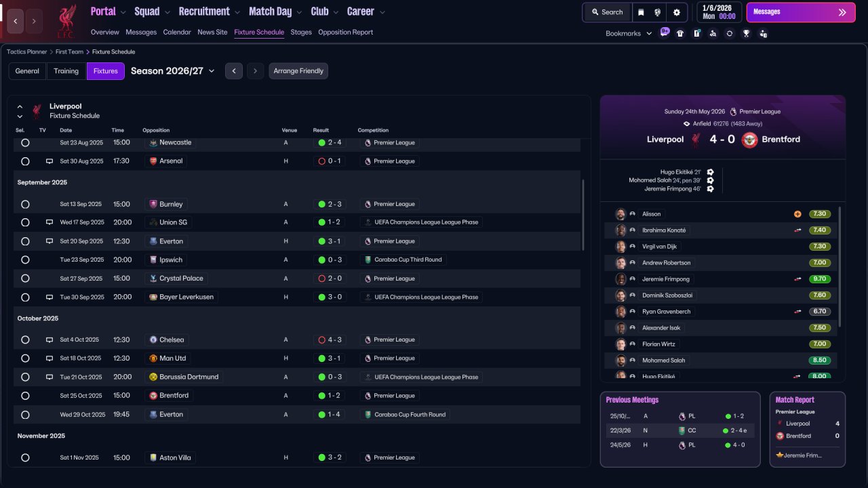The height and width of the screenshot is (488, 868).
Task: Open the Opposition Report tab
Action: [345, 32]
